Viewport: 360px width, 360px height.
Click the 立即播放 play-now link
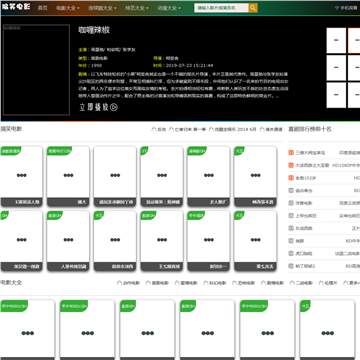[x=98, y=107]
